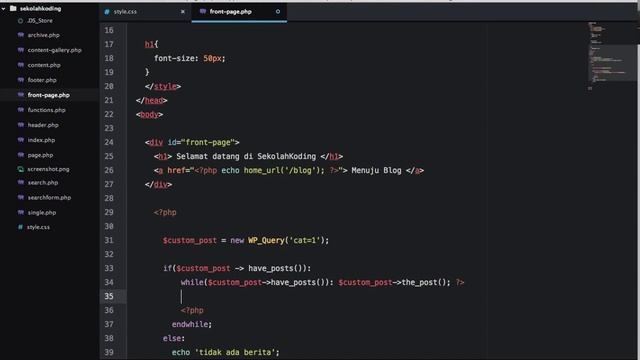Click the closing </head> tag
Screen dimensions: 640x360
click(x=151, y=100)
